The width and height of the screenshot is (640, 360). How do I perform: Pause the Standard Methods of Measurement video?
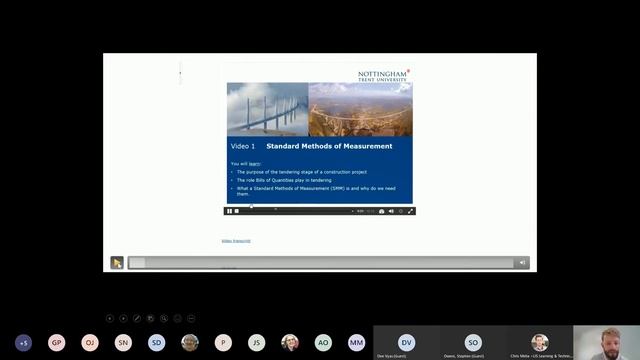click(229, 211)
